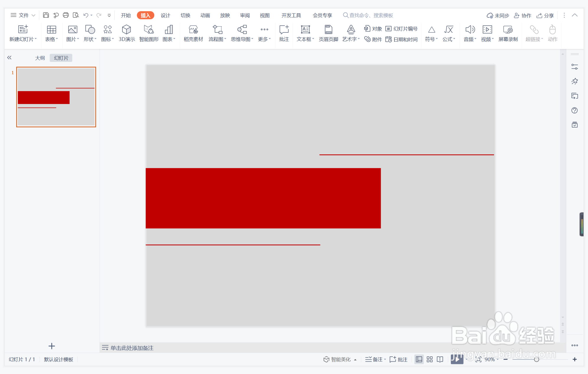588x374 pixels.
Task: Click 智能美化 in the status bar
Action: (337, 359)
